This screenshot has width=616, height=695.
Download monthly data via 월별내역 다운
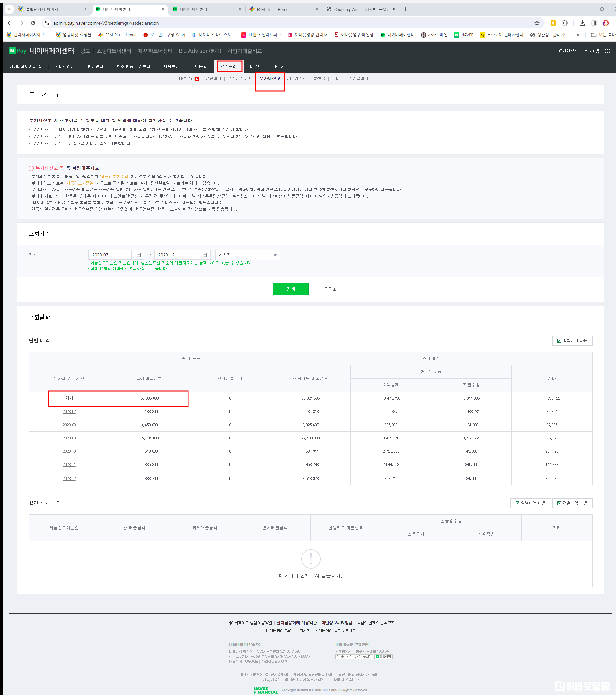(572, 341)
